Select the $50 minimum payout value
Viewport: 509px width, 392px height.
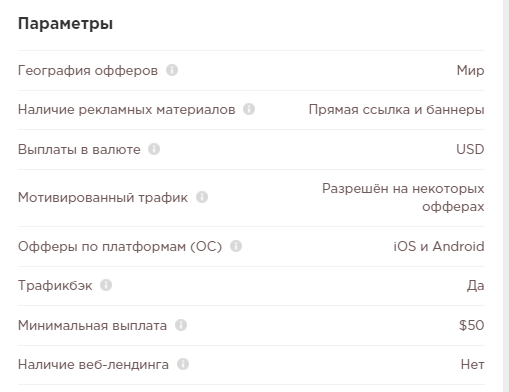tap(472, 325)
